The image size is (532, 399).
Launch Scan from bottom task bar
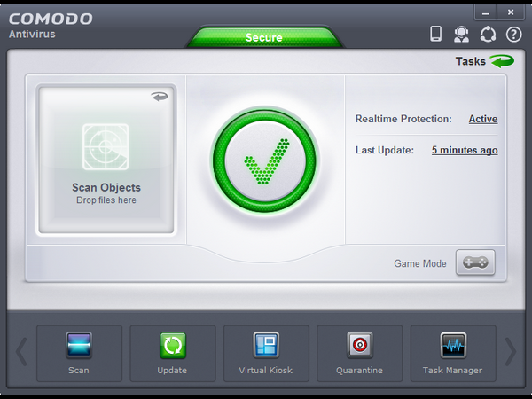click(79, 353)
